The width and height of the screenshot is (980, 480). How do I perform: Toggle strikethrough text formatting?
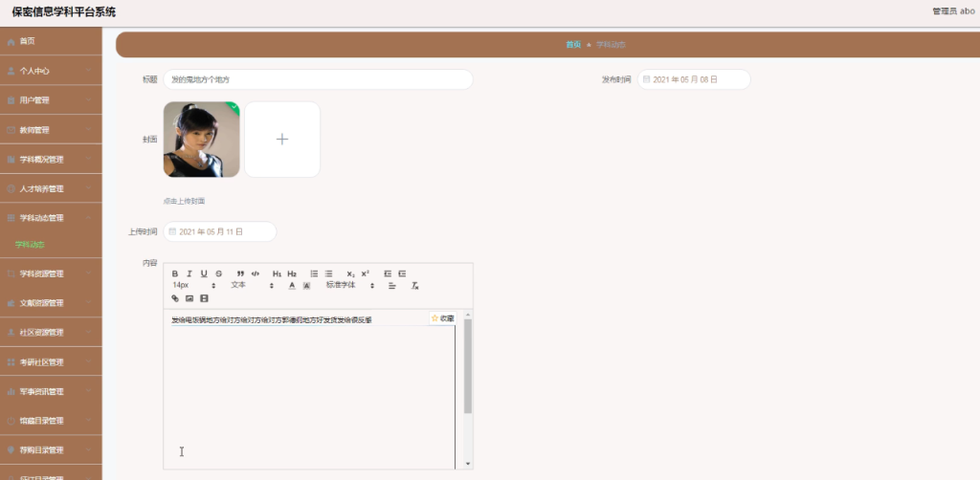(x=219, y=273)
